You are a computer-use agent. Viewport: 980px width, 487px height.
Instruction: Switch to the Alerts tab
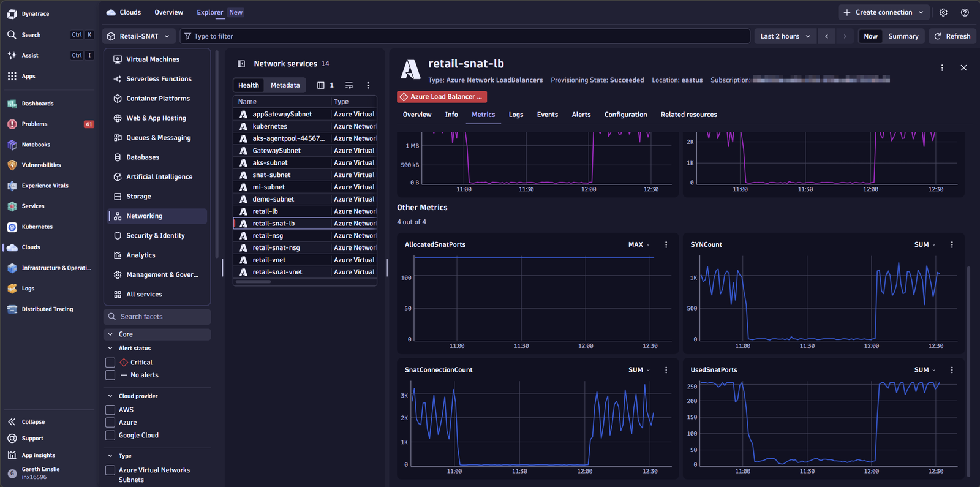click(581, 115)
